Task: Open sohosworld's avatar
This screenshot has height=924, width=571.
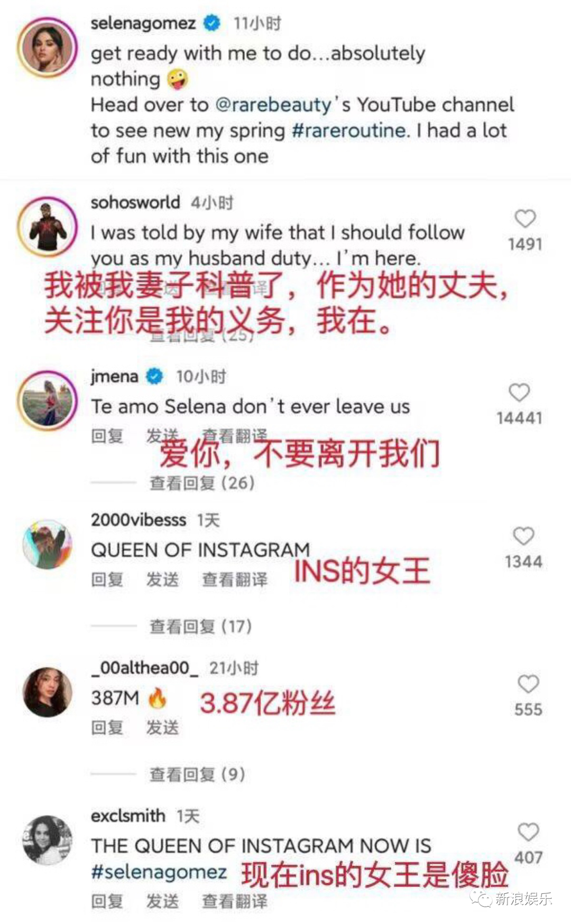Action: [47, 227]
